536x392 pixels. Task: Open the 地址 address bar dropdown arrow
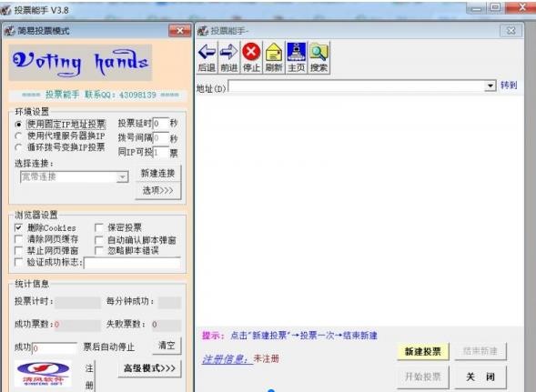[x=490, y=85]
